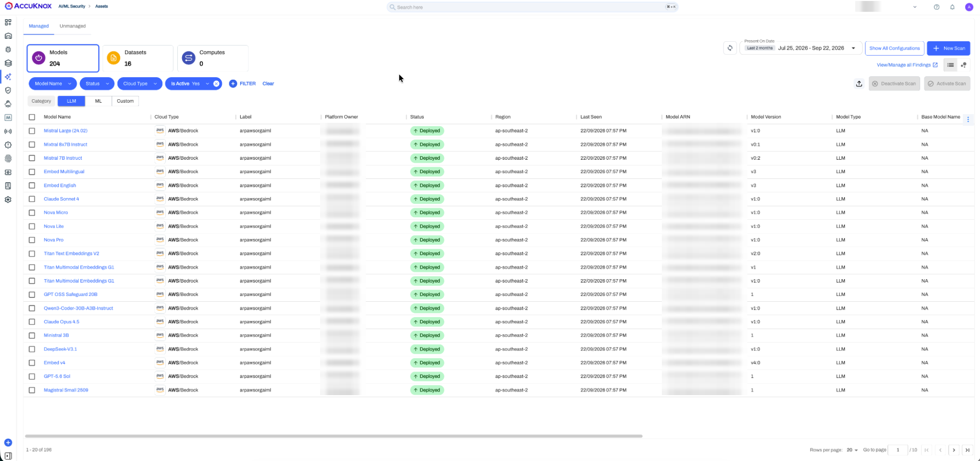Open the broadcast signal icon in sidebar
The height and width of the screenshot is (461, 980).
click(8, 131)
